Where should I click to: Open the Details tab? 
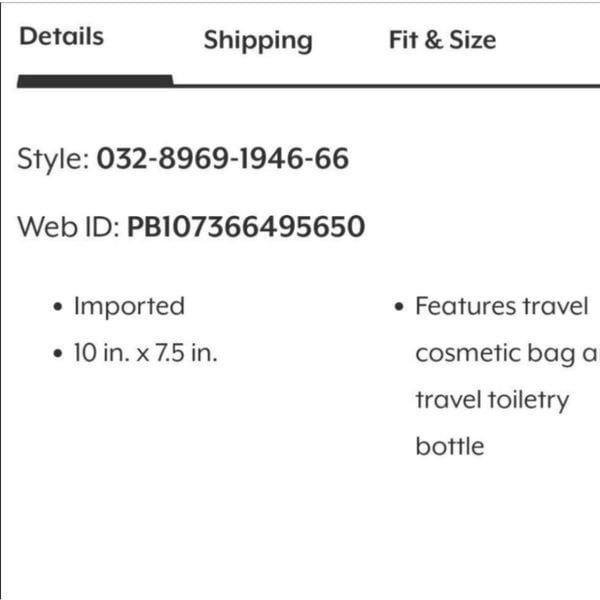click(62, 37)
